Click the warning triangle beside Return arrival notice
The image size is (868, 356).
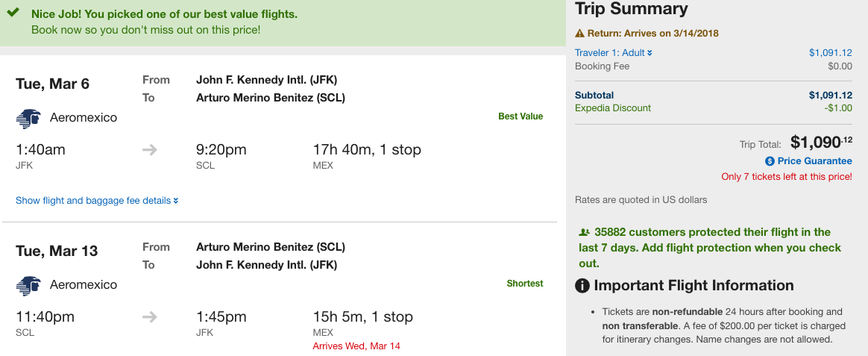(579, 34)
